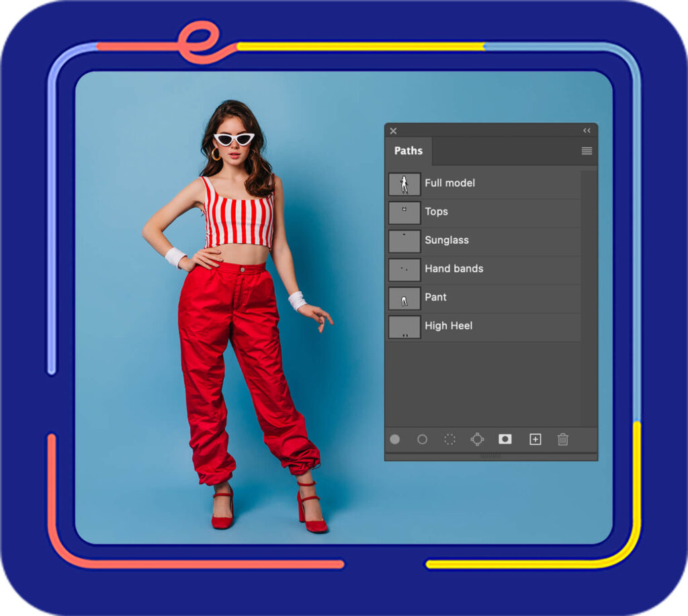Close the Paths panel with X

pos(393,131)
